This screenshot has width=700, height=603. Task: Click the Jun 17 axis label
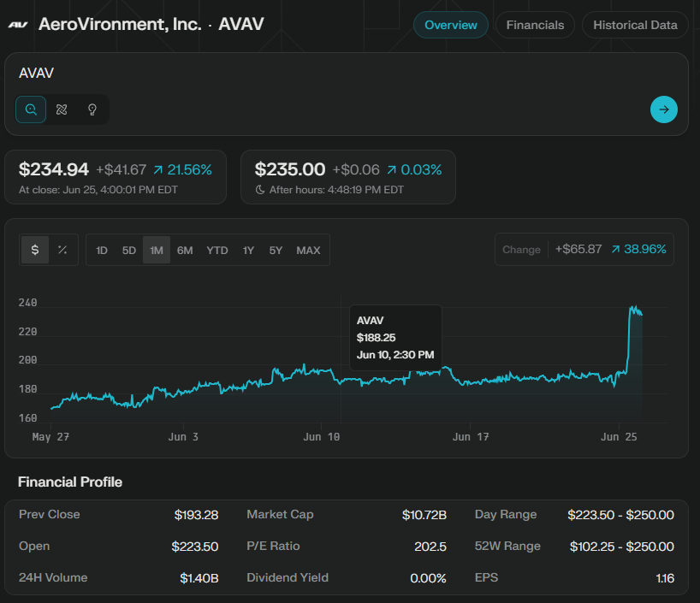471,436
